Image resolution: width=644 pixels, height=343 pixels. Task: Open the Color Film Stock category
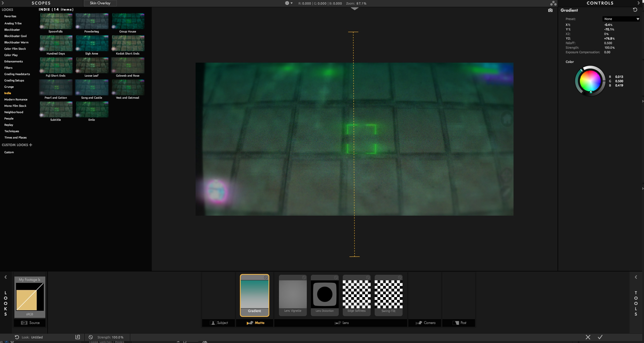[15, 49]
